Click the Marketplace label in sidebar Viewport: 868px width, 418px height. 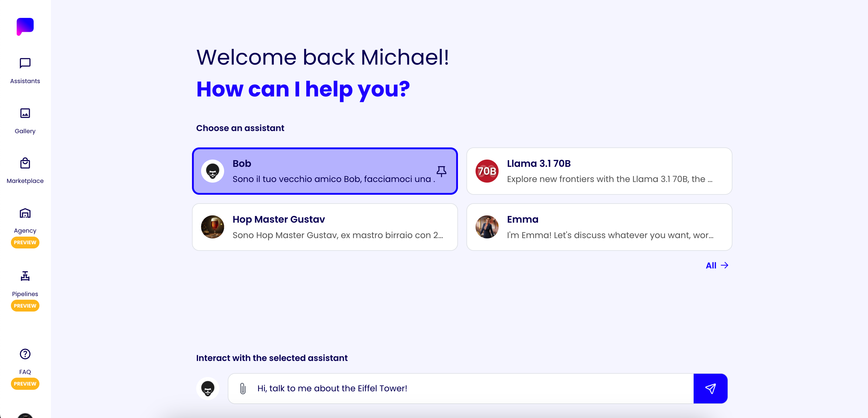pyautogui.click(x=25, y=181)
